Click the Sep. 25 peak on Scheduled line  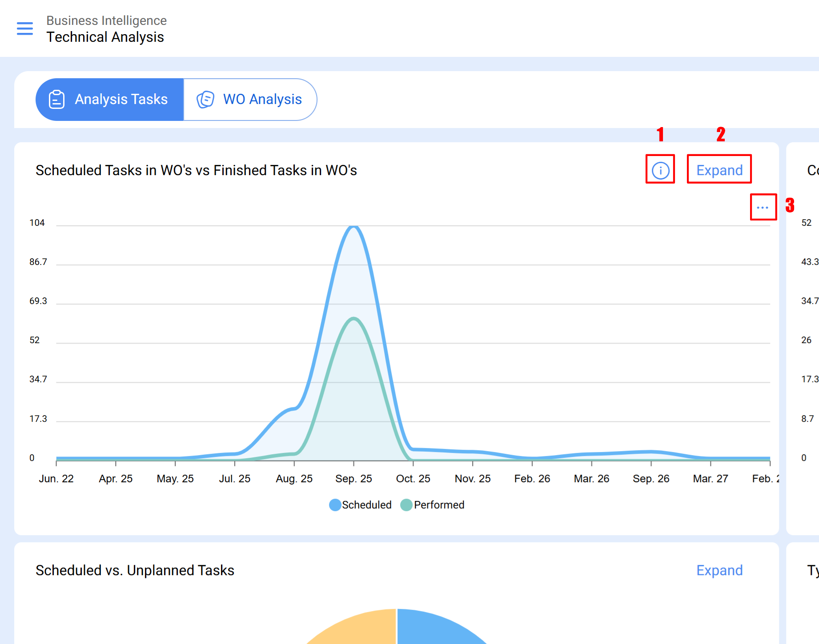(x=353, y=227)
